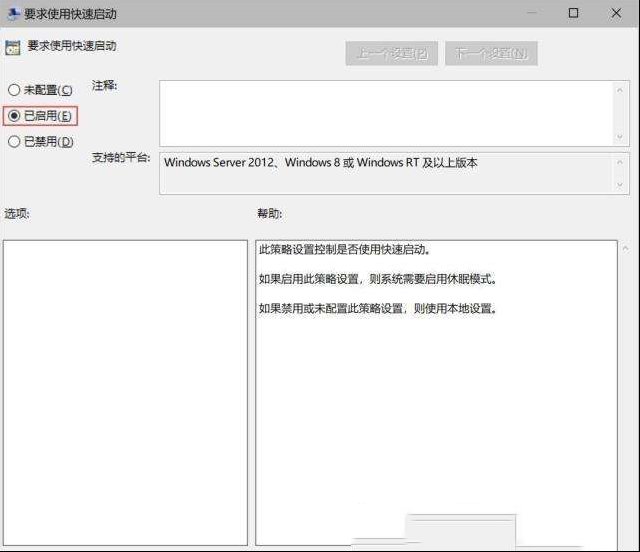
Task: Click the 上一个设置 button
Action: (391, 53)
